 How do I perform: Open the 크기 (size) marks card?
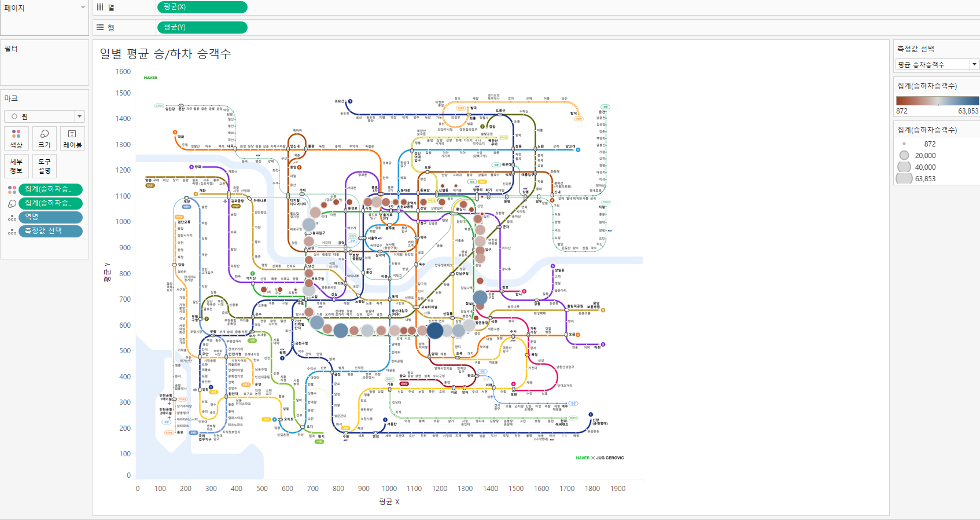click(45, 138)
